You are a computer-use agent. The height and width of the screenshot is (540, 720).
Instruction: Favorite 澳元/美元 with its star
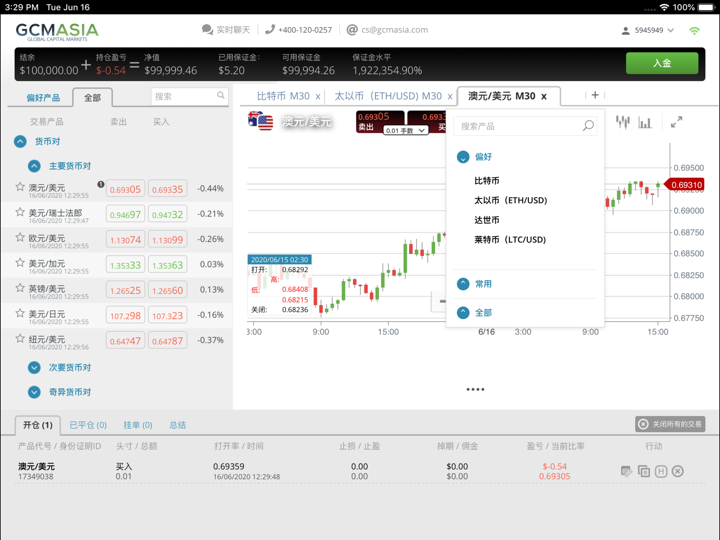pyautogui.click(x=20, y=187)
